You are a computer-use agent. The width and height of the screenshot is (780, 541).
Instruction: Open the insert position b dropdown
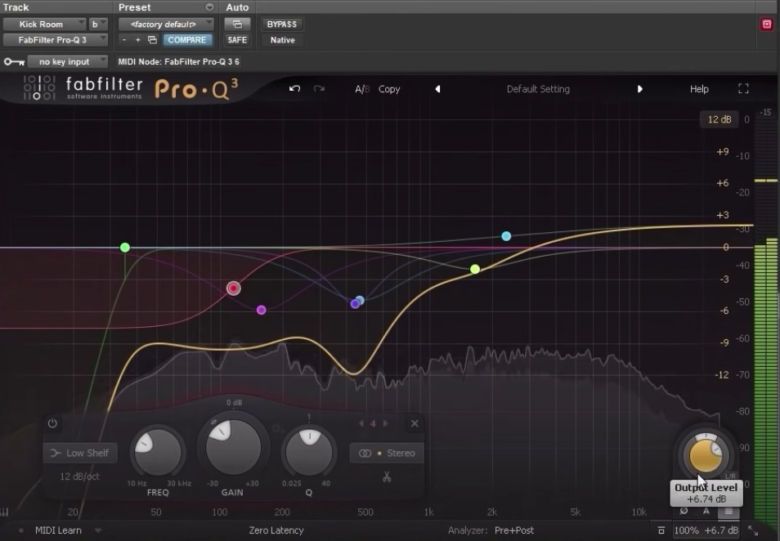[98, 24]
